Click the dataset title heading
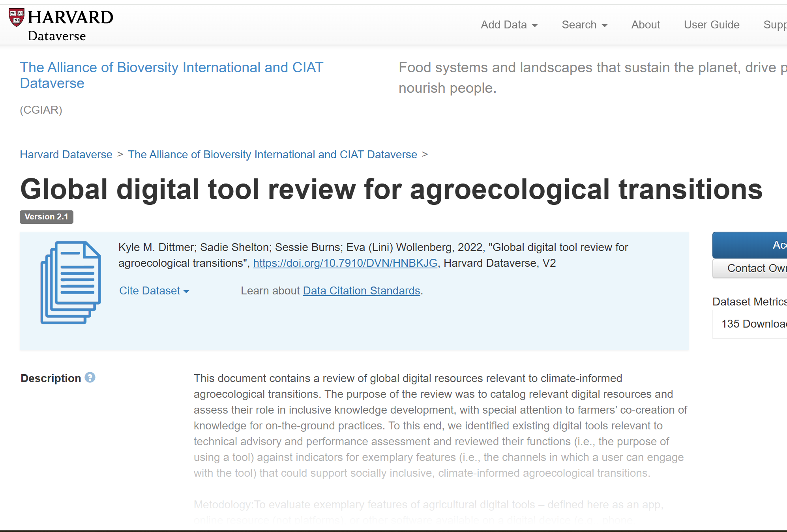 click(x=391, y=189)
